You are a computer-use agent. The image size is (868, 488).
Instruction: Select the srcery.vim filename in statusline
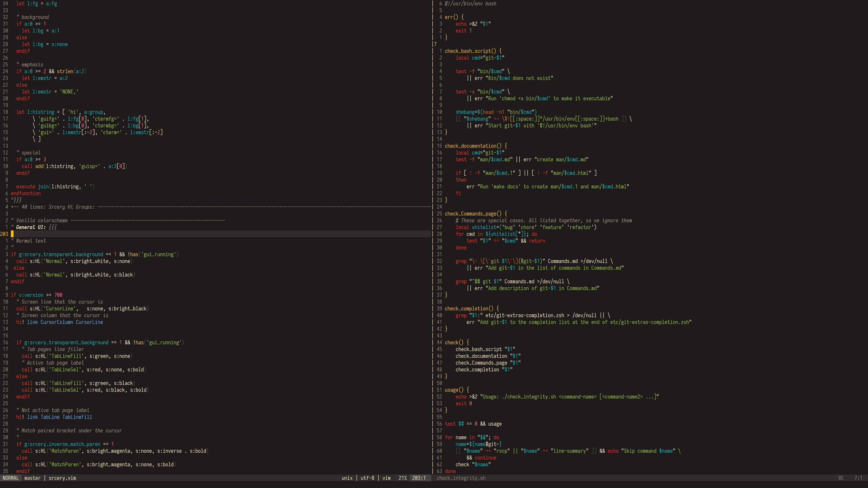[62, 478]
